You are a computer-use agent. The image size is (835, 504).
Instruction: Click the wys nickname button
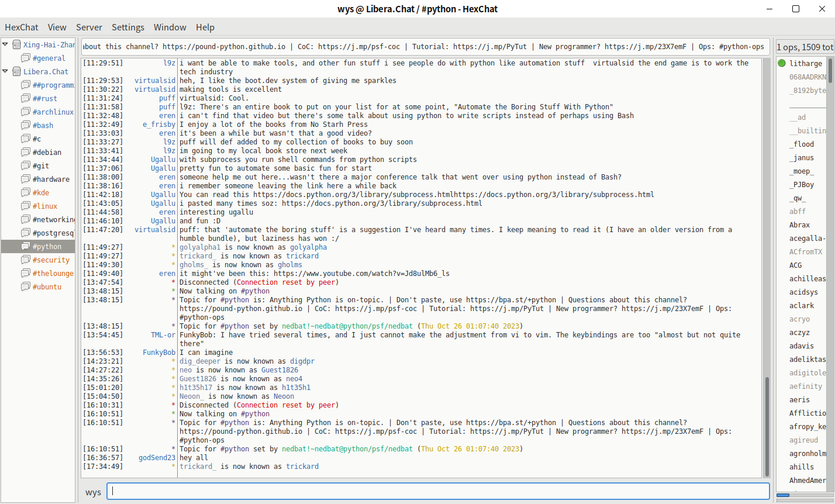[x=93, y=492]
